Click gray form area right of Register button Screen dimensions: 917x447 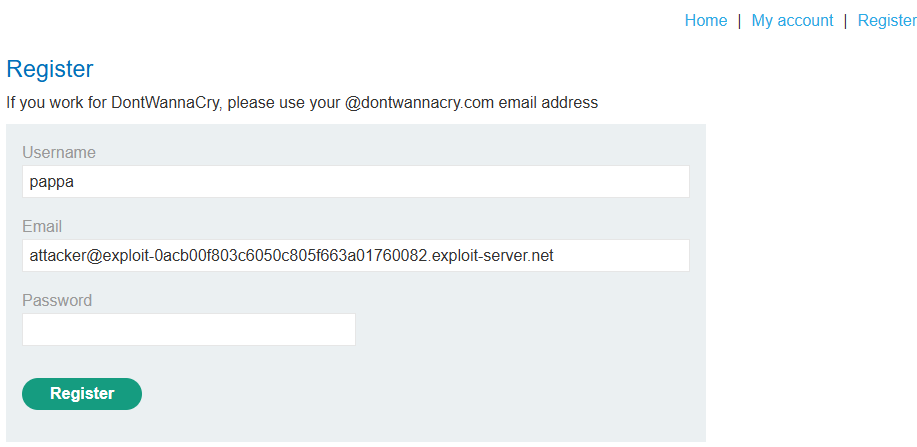(x=421, y=394)
